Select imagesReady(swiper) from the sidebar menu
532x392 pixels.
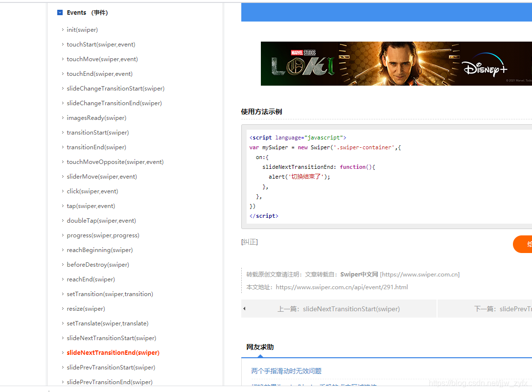(96, 117)
